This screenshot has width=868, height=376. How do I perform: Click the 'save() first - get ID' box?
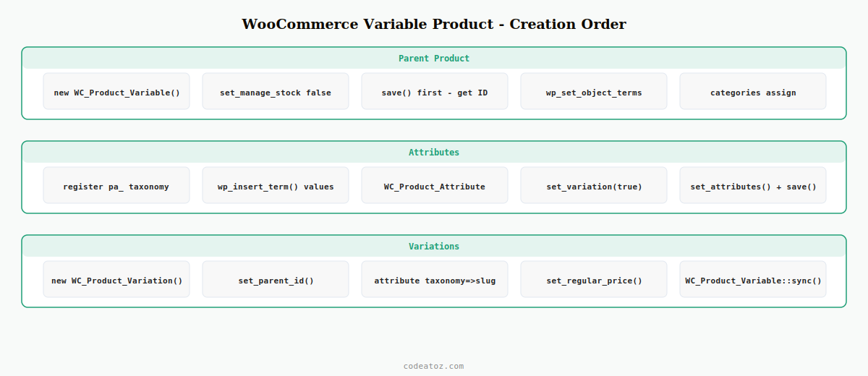pos(435,91)
